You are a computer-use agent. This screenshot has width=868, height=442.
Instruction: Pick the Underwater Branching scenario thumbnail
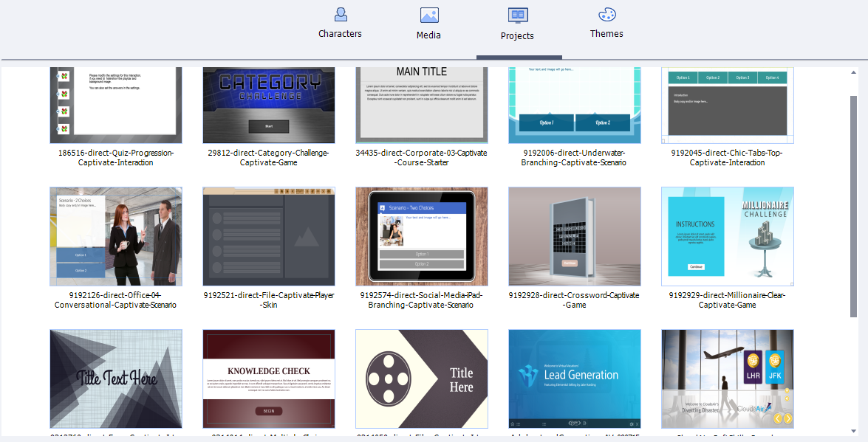tap(575, 105)
